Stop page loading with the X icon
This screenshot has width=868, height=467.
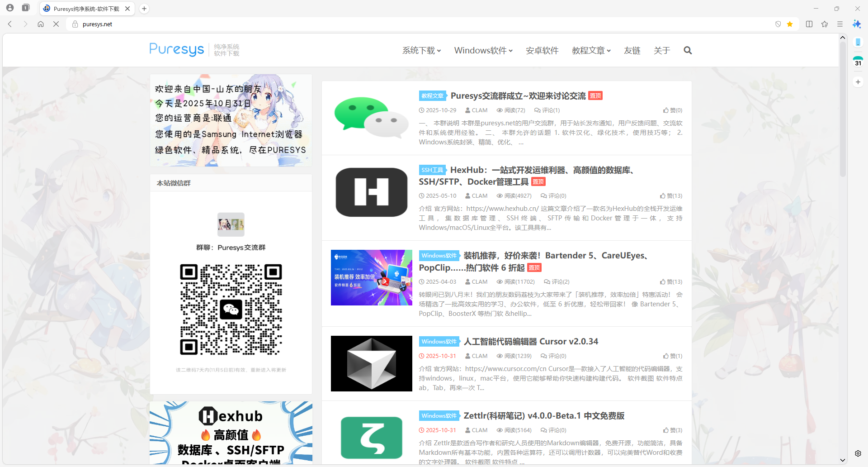point(56,24)
